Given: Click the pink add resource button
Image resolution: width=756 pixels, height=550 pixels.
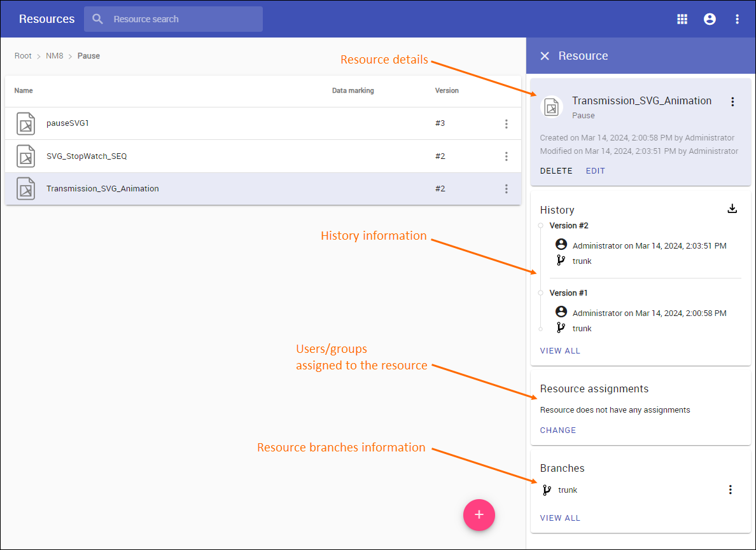Looking at the screenshot, I should point(479,514).
